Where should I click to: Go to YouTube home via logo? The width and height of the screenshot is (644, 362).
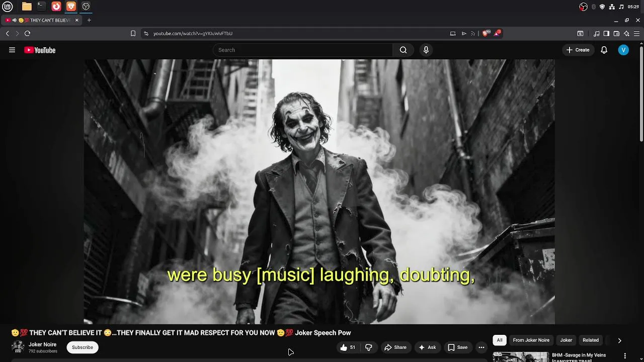[40, 50]
